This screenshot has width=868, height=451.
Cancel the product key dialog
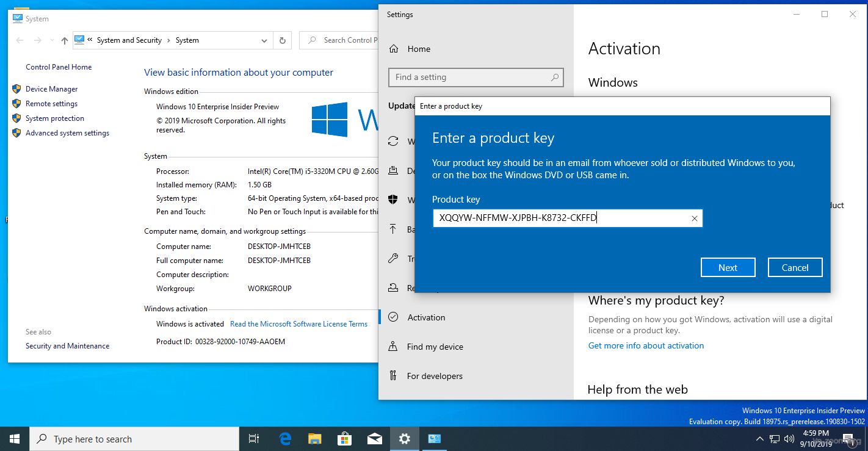[x=795, y=267]
